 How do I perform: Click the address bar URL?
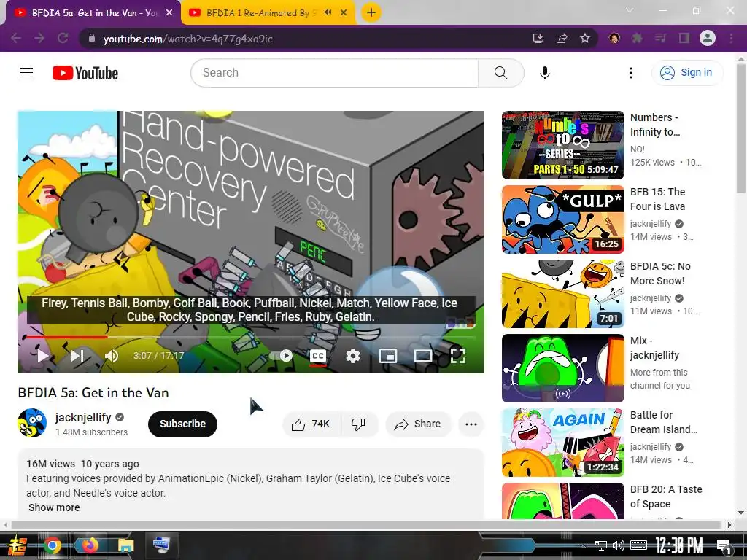click(187, 39)
